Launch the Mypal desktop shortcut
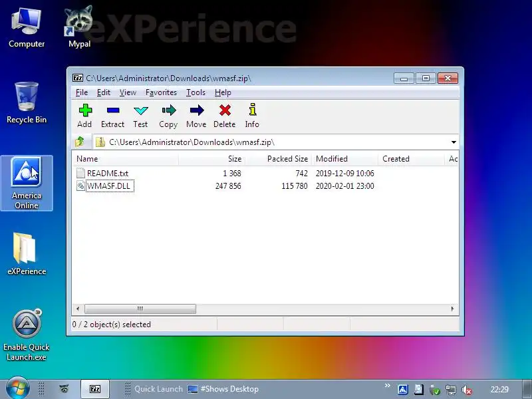The image size is (532, 399). point(79,27)
